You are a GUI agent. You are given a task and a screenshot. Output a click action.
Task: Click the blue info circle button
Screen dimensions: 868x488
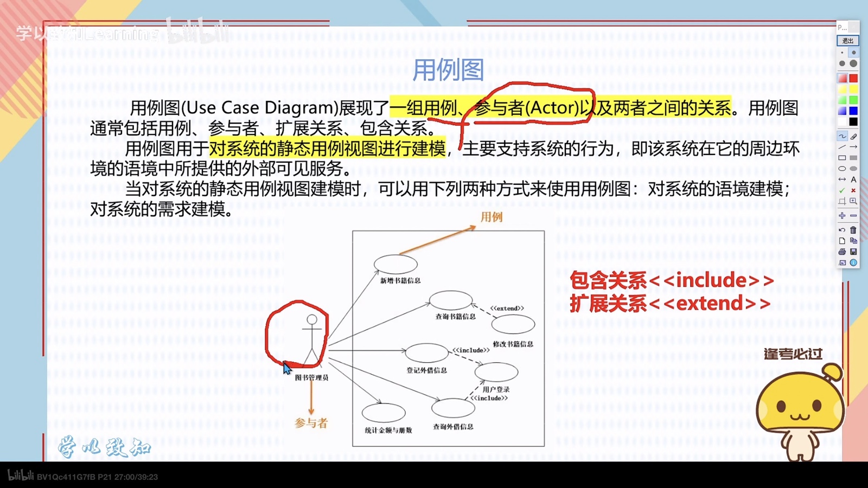pyautogui.click(x=853, y=262)
